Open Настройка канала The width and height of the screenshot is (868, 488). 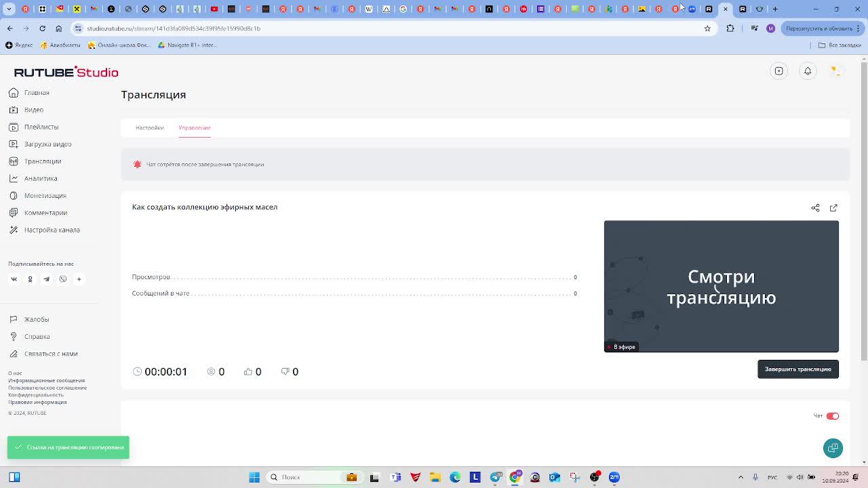(45, 230)
